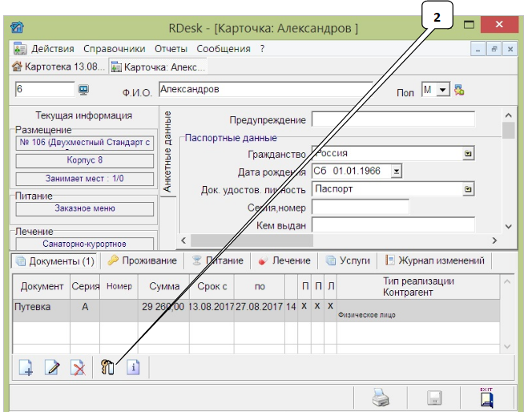532x412 pixels.
Task: Select the Путевка row in documents table
Action: 256,310
